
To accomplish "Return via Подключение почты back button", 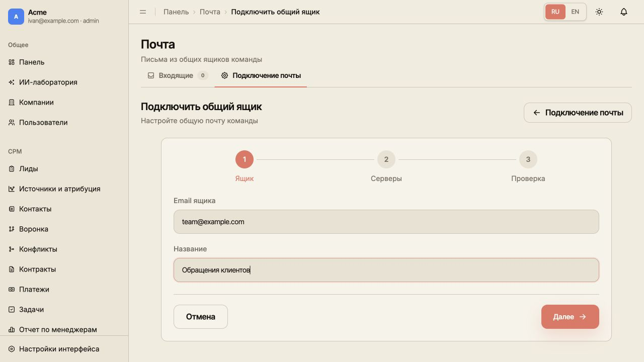I will pos(578,113).
